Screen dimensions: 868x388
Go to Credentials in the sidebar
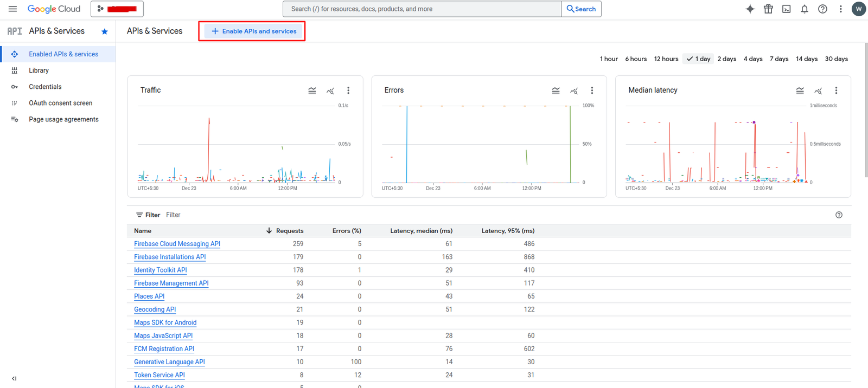45,87
